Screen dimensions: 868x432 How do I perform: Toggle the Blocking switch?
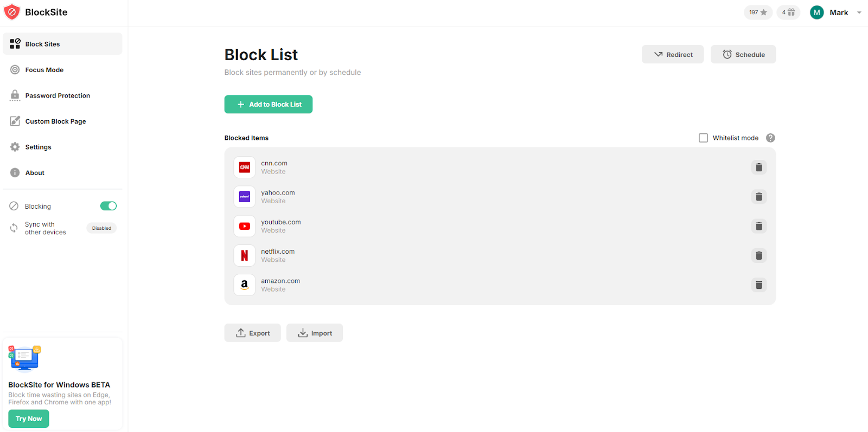click(x=108, y=206)
